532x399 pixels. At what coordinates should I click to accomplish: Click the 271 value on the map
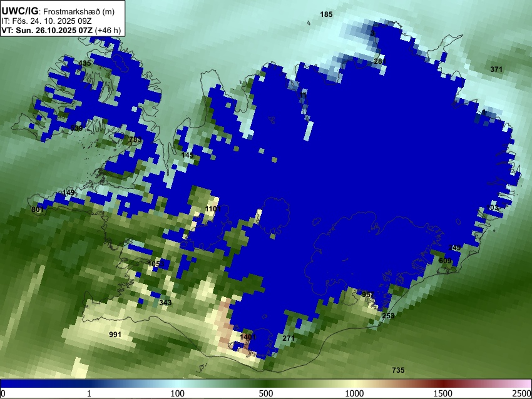pyautogui.click(x=289, y=338)
